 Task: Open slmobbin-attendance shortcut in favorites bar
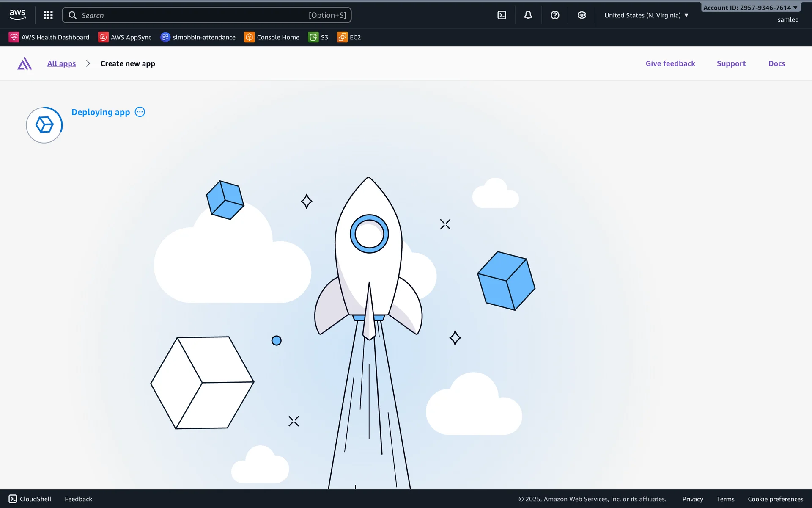[198, 37]
